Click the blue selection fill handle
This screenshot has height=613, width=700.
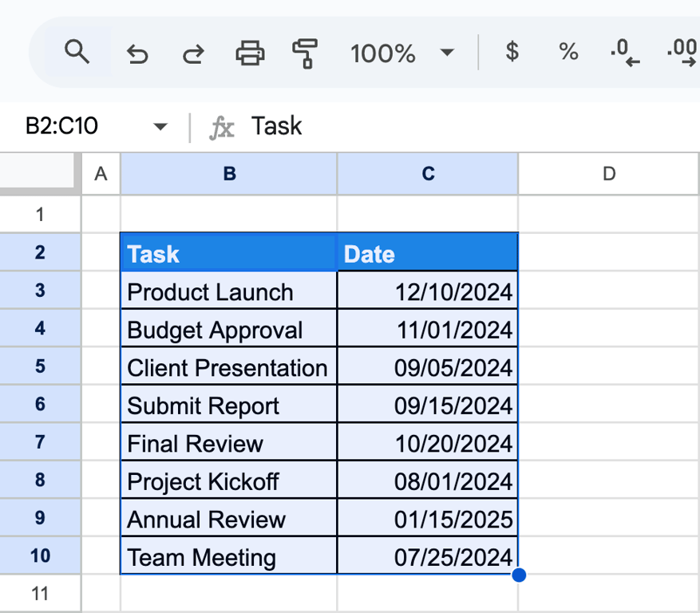519,575
